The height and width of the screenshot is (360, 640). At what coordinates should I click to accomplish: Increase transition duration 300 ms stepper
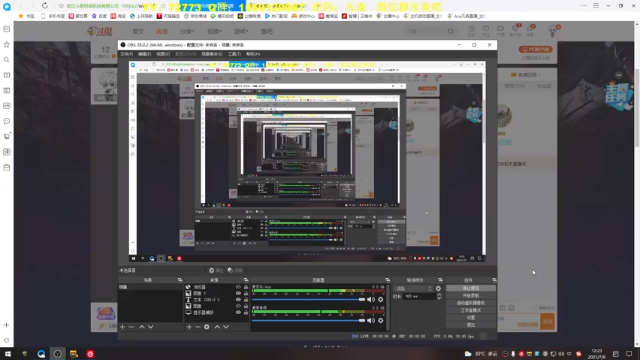point(439,295)
